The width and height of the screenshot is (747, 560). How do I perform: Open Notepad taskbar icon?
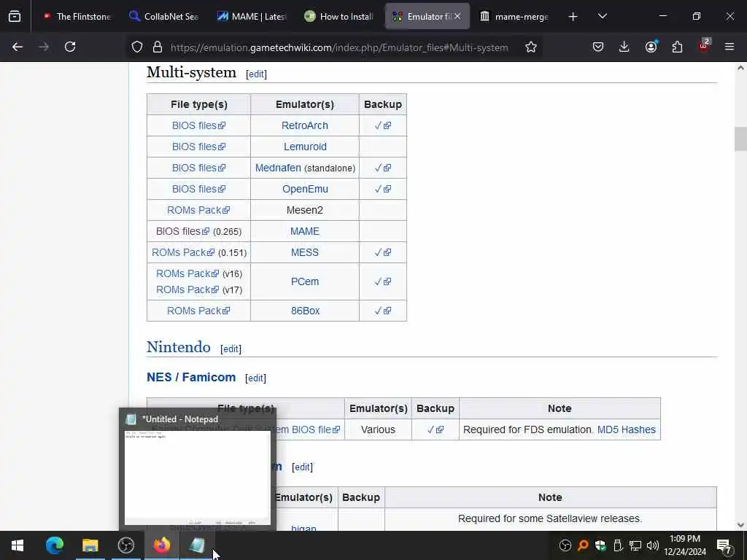[x=196, y=545]
